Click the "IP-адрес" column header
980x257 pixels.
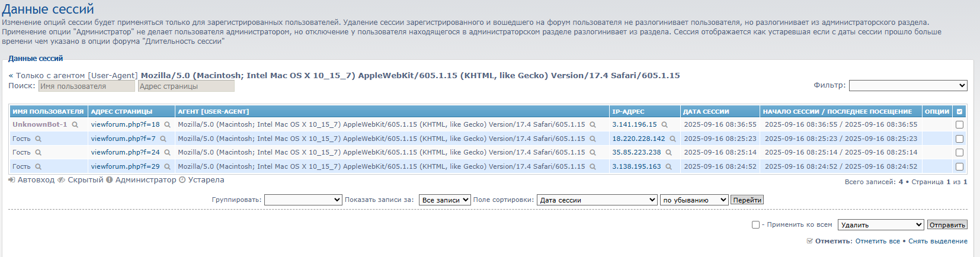pos(628,111)
